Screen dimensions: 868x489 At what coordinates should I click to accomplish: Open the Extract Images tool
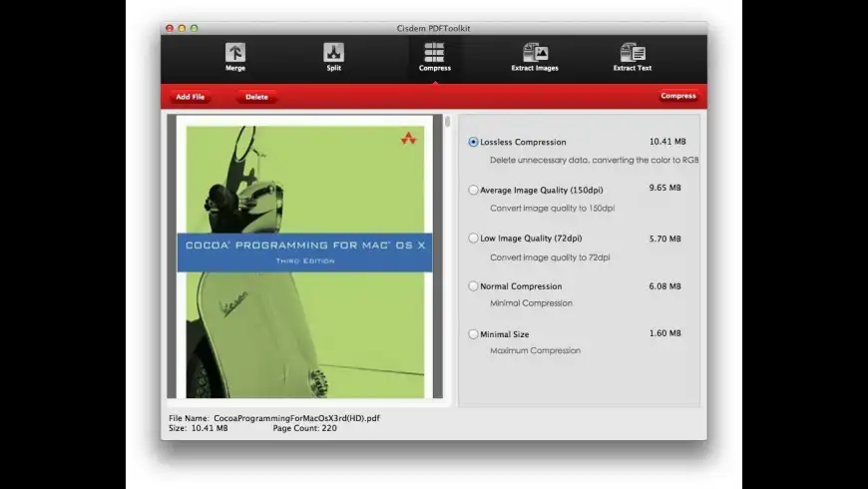point(535,57)
